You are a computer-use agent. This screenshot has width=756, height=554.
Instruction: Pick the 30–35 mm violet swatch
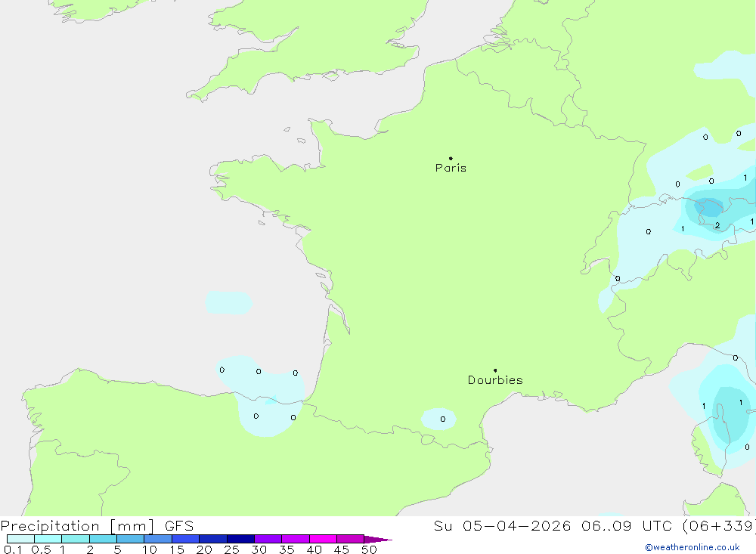268,539
